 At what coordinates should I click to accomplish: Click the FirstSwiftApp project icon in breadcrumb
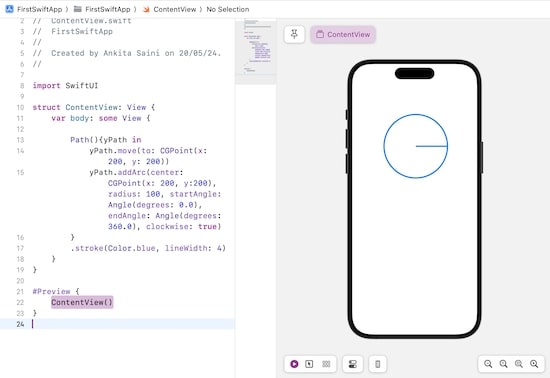tap(9, 9)
